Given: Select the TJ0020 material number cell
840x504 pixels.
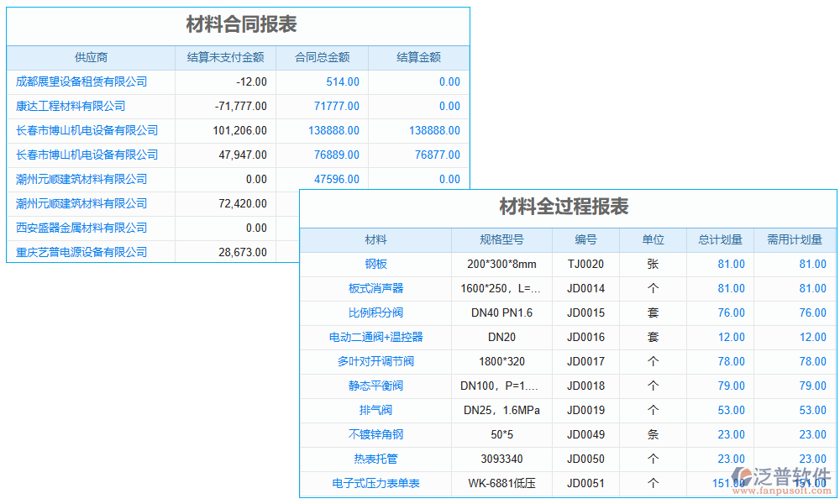Looking at the screenshot, I should point(585,264).
